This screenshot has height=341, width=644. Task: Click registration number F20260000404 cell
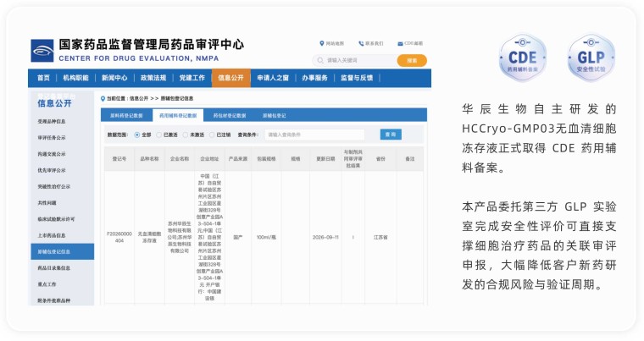pyautogui.click(x=119, y=237)
